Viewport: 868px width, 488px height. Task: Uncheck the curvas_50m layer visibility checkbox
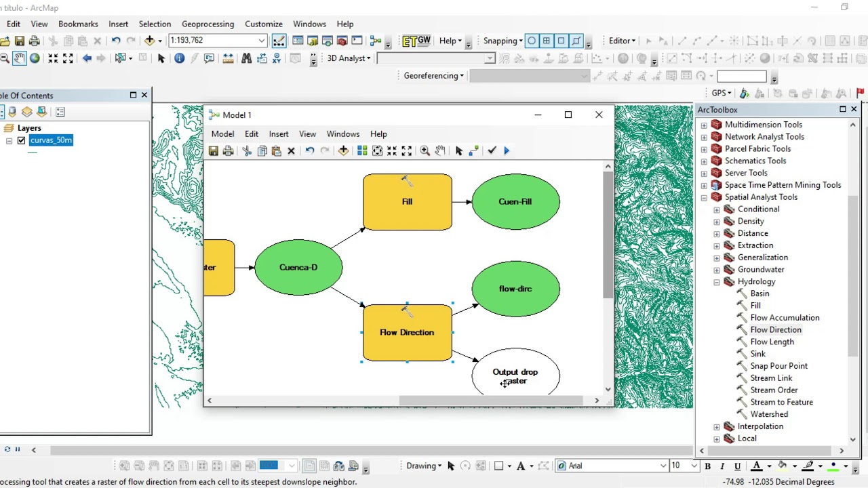[x=21, y=140]
